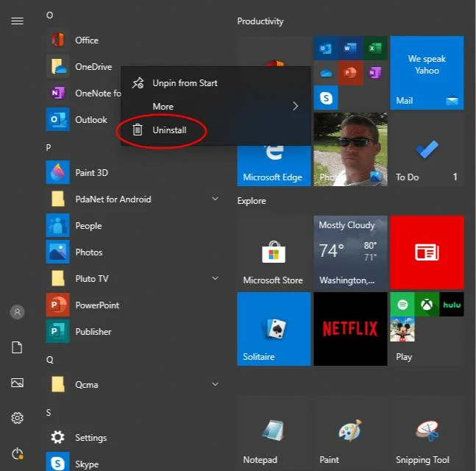Click the Productivity group header
476x471 pixels.
(260, 21)
